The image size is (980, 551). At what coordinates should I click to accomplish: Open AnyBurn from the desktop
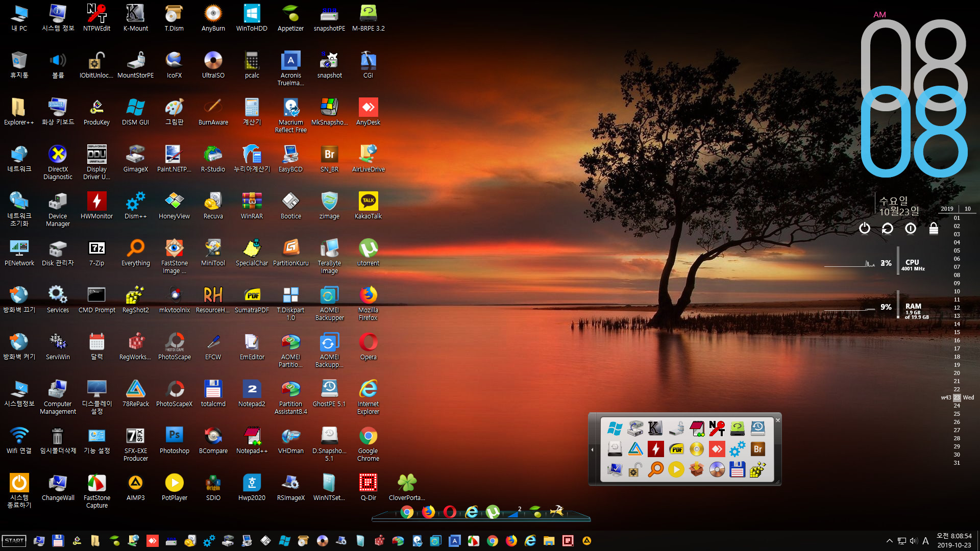click(213, 17)
